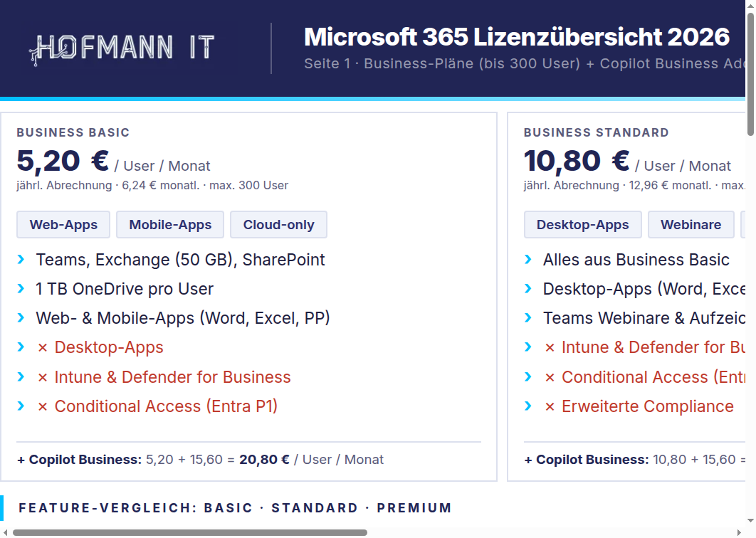Click the HOFMANN IT logo
Image resolution: width=756 pixels, height=538 pixels.
(121, 47)
